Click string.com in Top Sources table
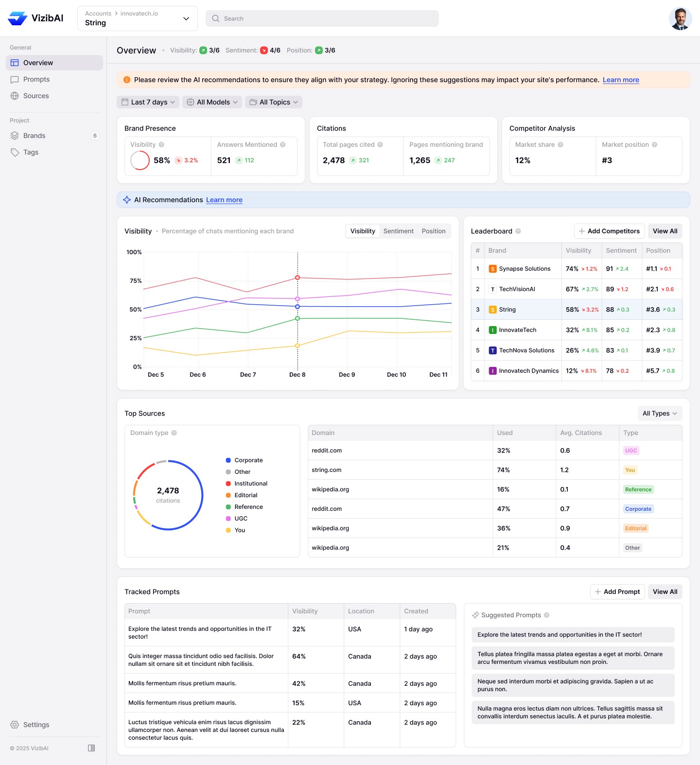 tap(327, 470)
